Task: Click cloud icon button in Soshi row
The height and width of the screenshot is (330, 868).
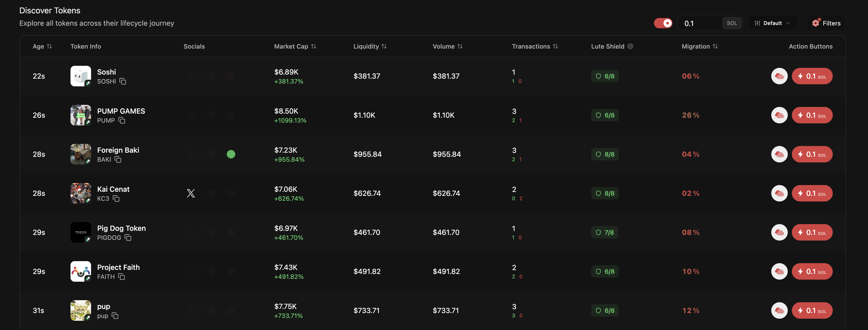Action: (779, 76)
